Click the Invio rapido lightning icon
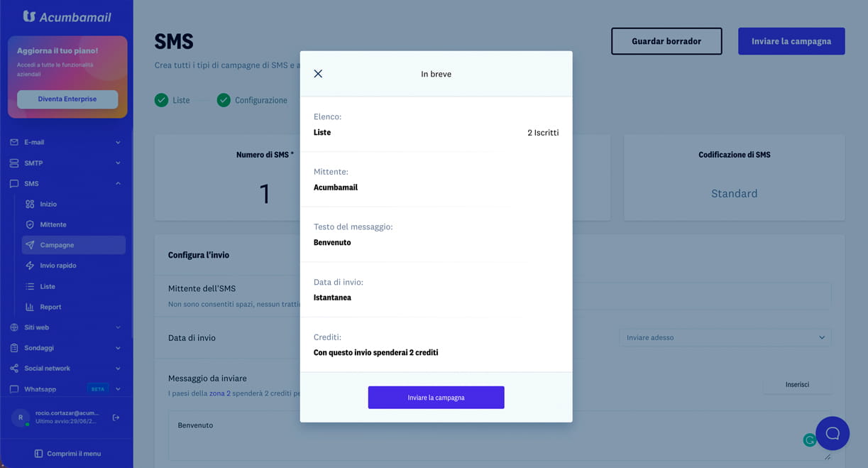 tap(30, 266)
